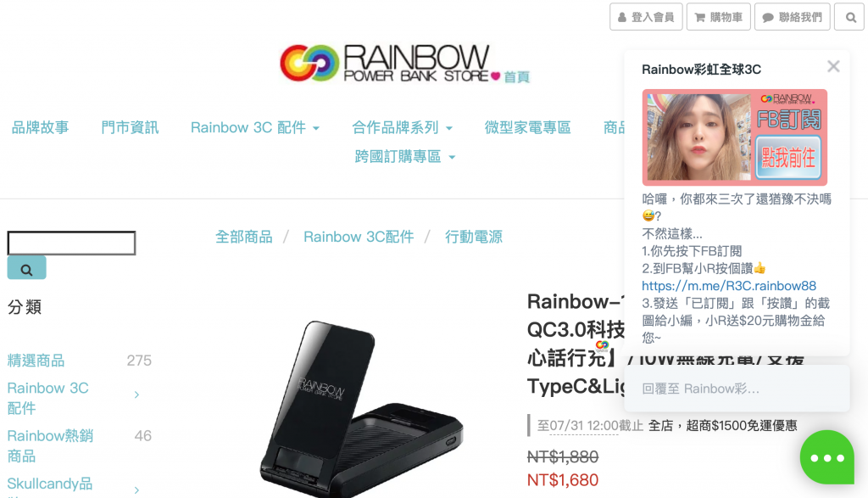The height and width of the screenshot is (498, 868).
Task: Open 跨國訂購專區 dropdown
Action: click(405, 157)
